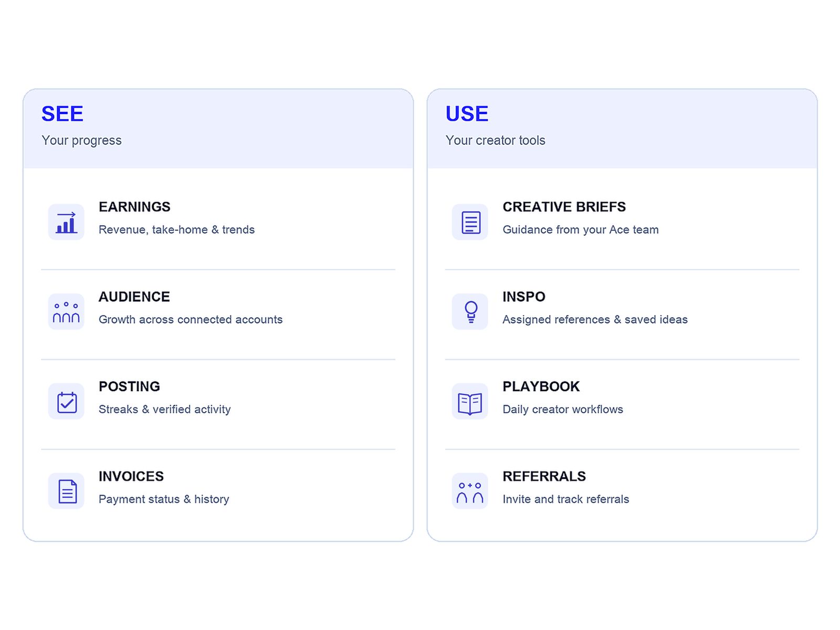Click the SEE card title
Viewport: 840px width, 630px height.
coord(62,114)
